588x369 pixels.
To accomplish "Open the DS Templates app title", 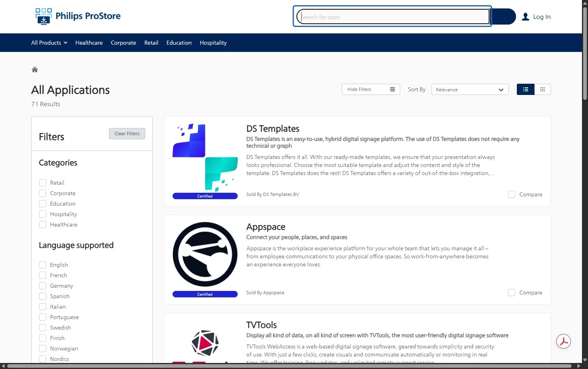I will pyautogui.click(x=273, y=129).
